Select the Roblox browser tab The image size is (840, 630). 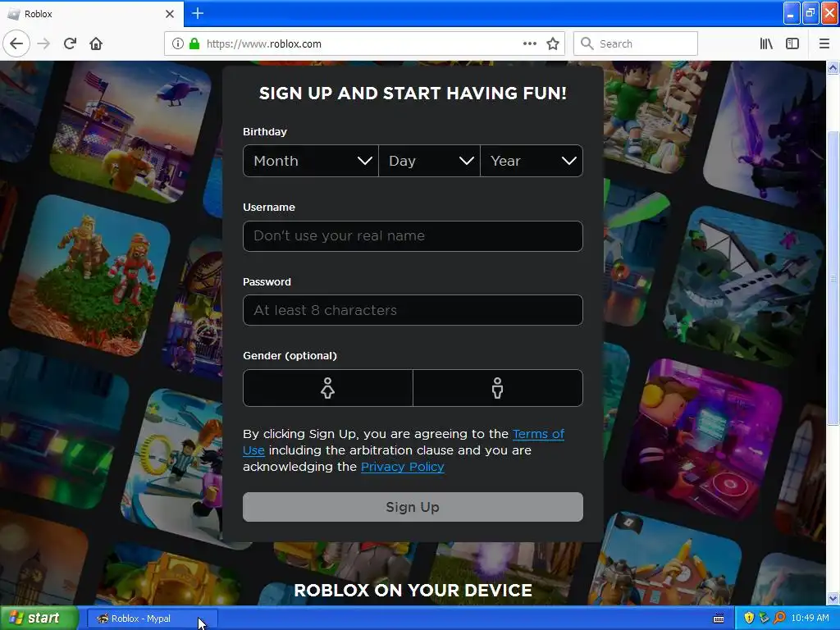[x=91, y=14]
